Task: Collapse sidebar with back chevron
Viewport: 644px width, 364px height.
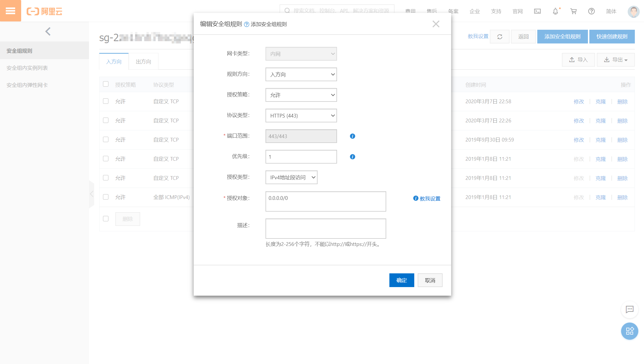Action: pos(48,31)
